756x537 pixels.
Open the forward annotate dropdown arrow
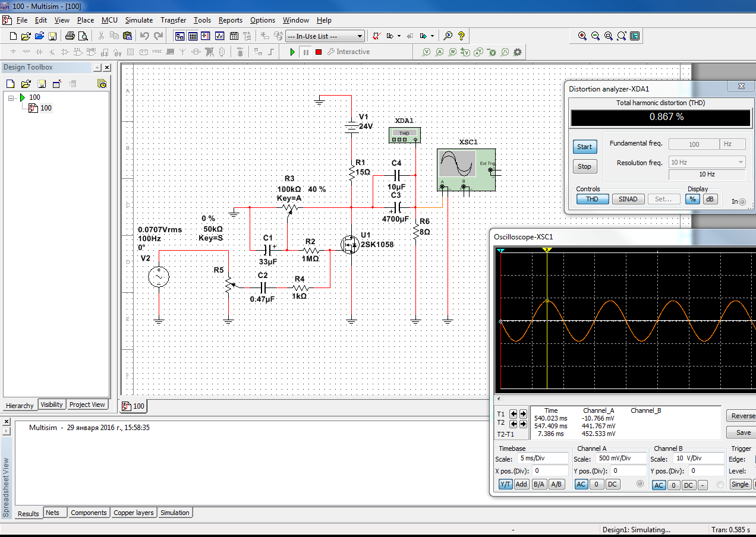(x=432, y=36)
